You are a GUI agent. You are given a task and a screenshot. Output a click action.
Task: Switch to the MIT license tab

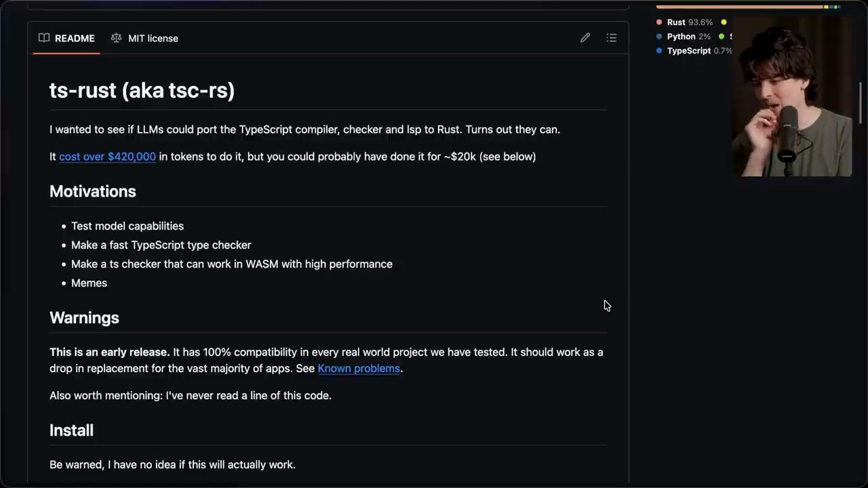pyautogui.click(x=144, y=38)
